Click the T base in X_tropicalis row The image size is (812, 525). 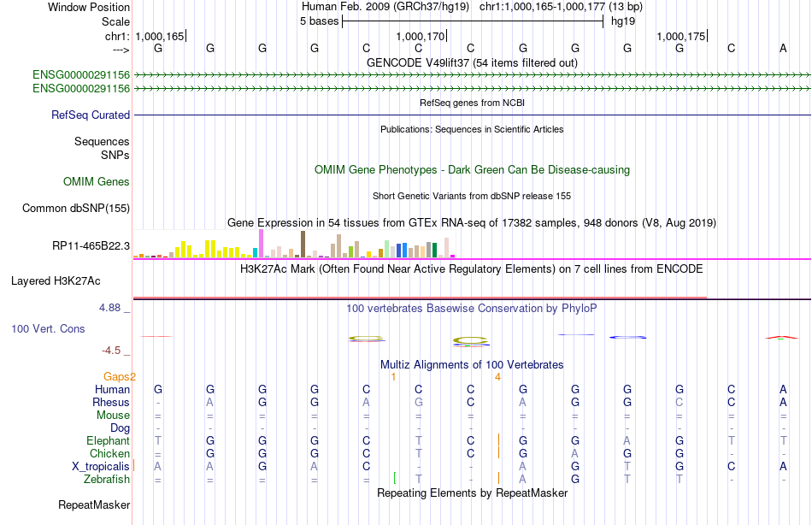[627, 467]
